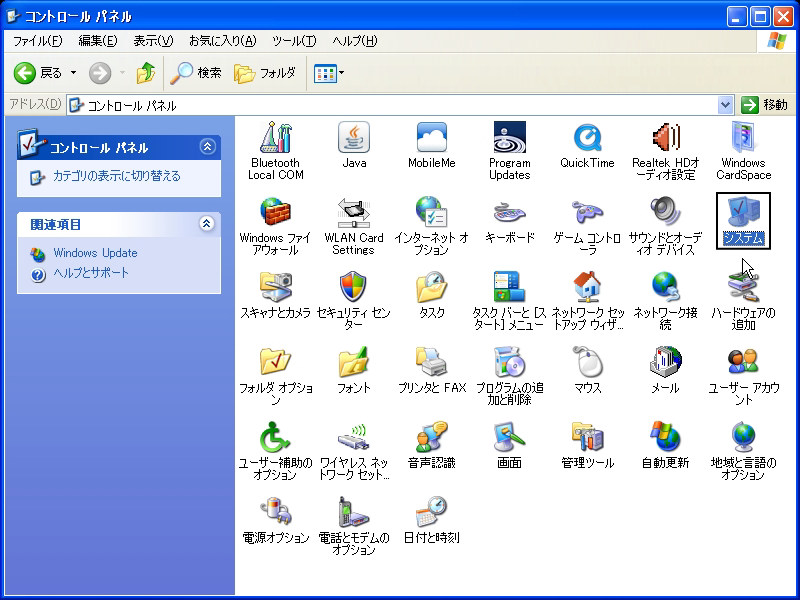
Task: Open ネットワーク セットアップ ウィザード icon
Action: tap(587, 287)
